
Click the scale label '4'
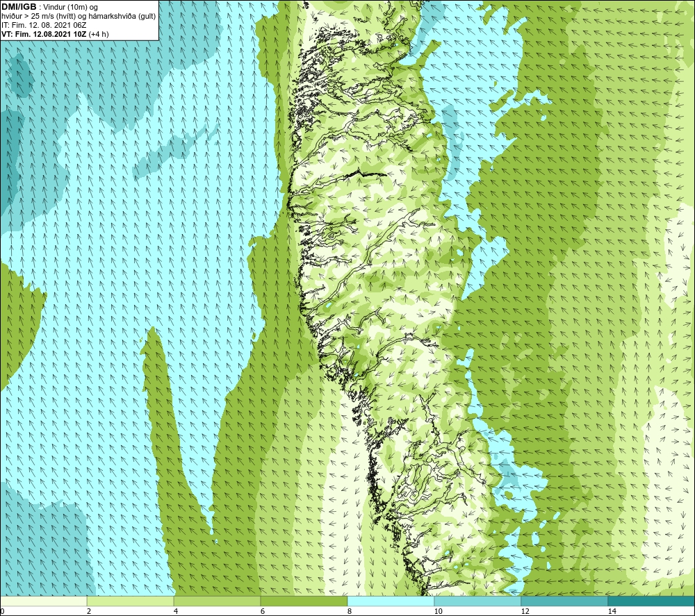176,612
